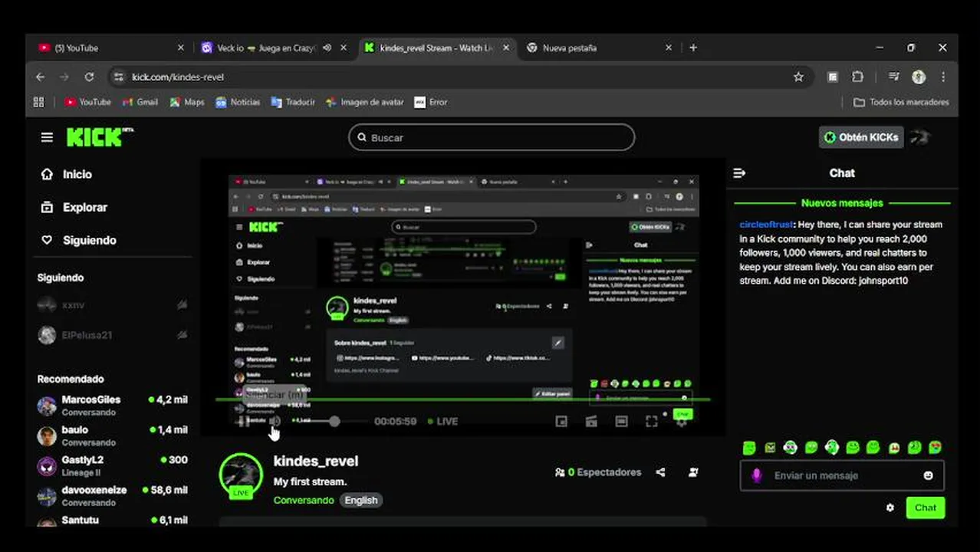Mute the player volume speaker icon
980x552 pixels.
(275, 421)
